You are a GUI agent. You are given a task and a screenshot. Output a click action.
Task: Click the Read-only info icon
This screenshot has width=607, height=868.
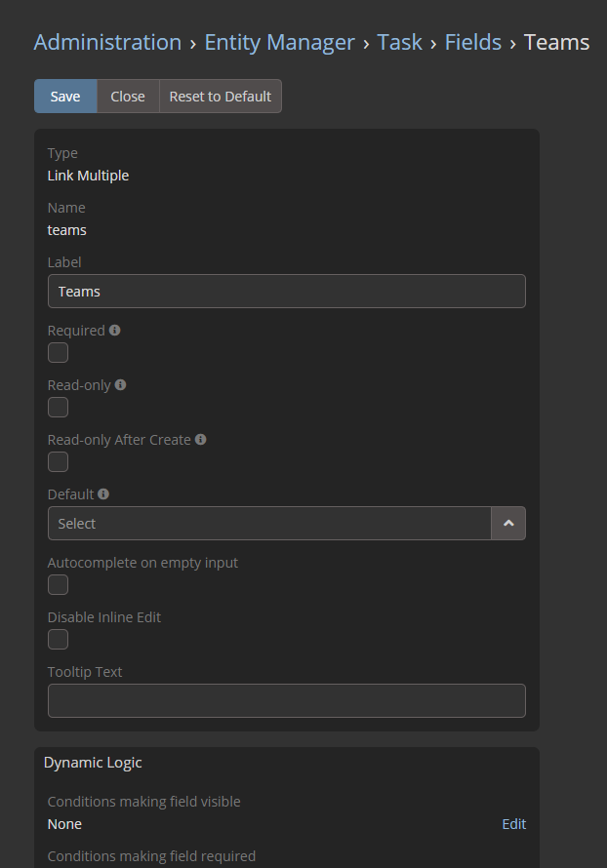120,384
